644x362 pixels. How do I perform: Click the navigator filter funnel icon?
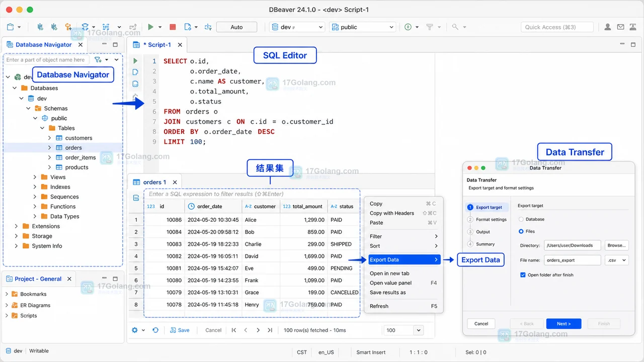point(98,60)
